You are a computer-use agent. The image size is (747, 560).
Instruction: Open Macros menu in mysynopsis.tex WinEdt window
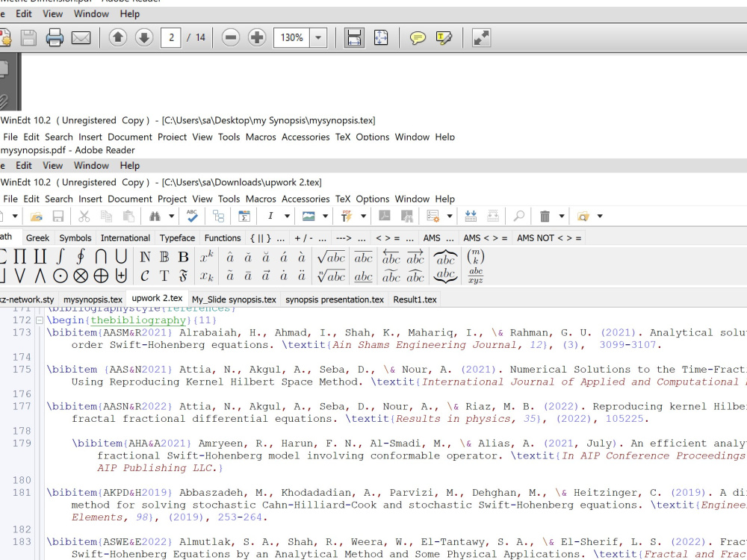261,137
